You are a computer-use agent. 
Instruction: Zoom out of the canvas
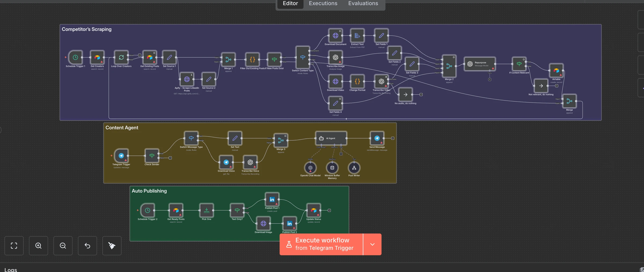(x=63, y=246)
